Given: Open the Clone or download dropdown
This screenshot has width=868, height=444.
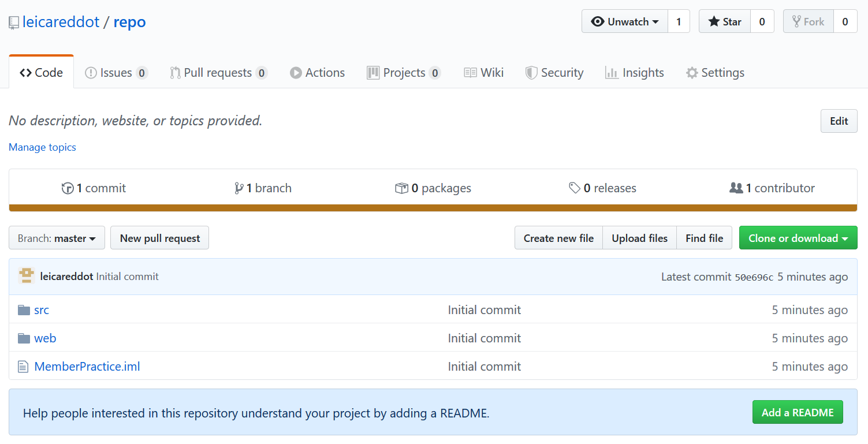Looking at the screenshot, I should (798, 238).
